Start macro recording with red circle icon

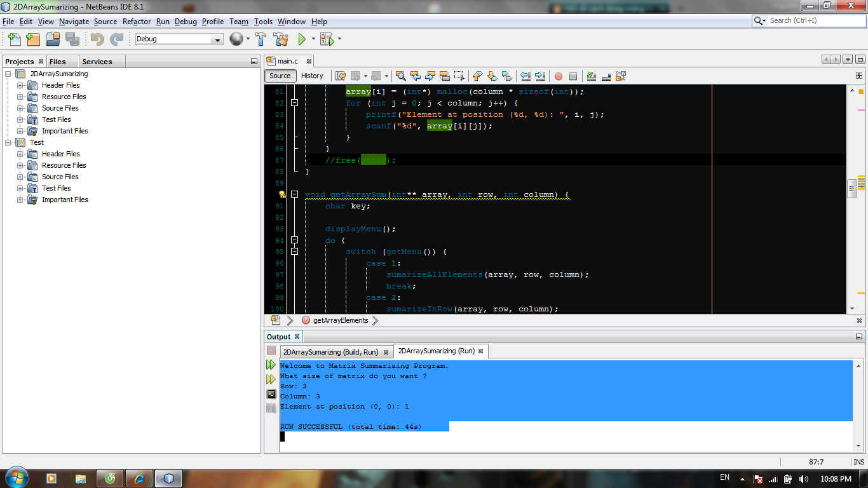559,76
